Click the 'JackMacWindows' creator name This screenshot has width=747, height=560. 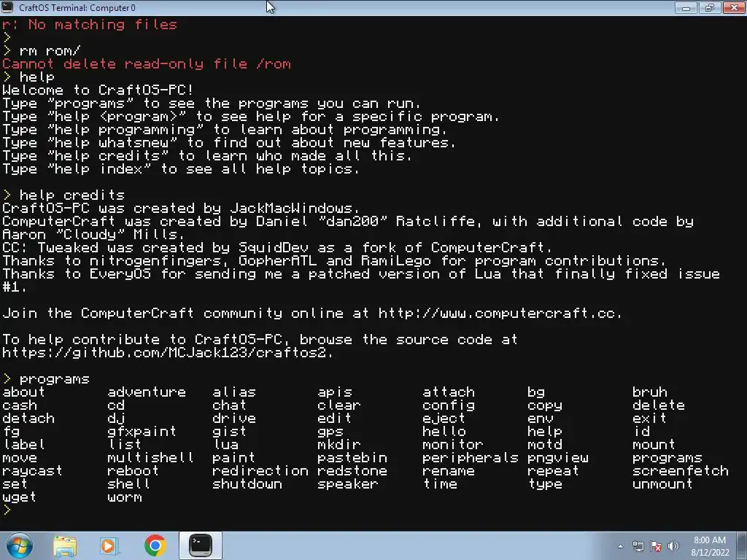290,208
